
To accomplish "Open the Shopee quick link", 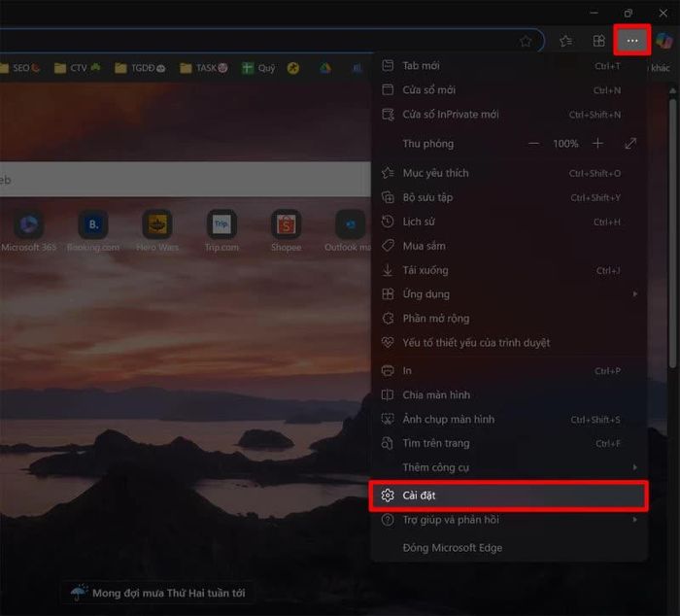I will pos(286,231).
